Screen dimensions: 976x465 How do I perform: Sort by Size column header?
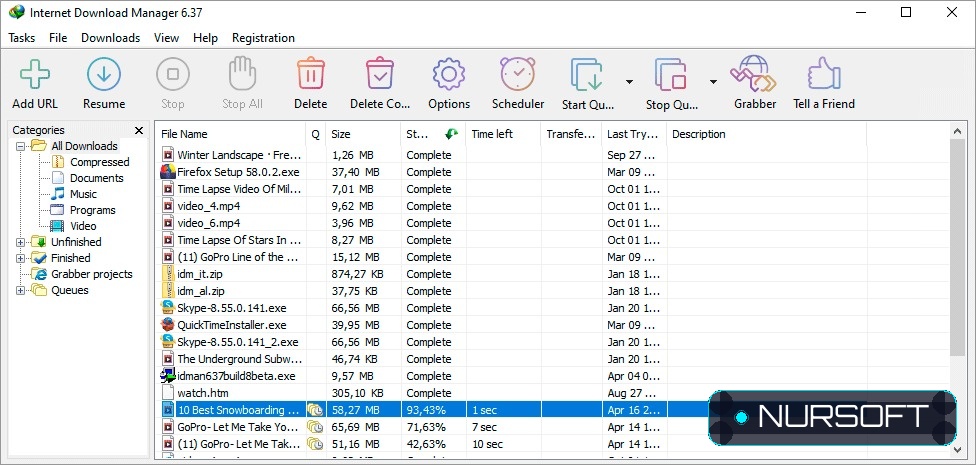point(364,134)
